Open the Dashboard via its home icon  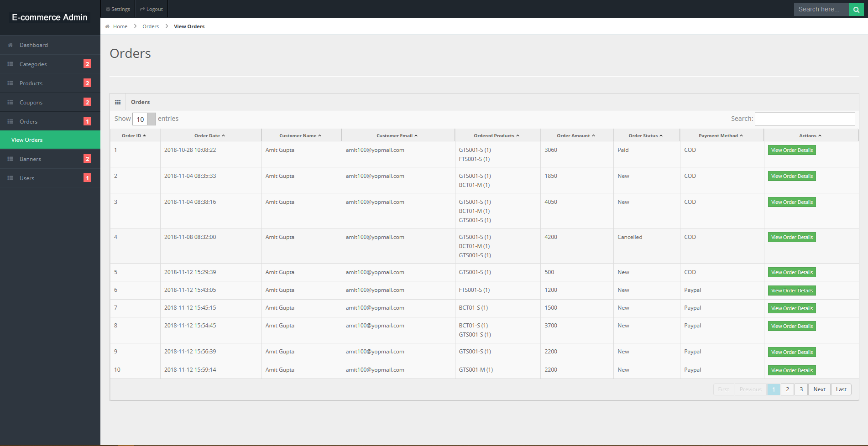click(x=10, y=45)
